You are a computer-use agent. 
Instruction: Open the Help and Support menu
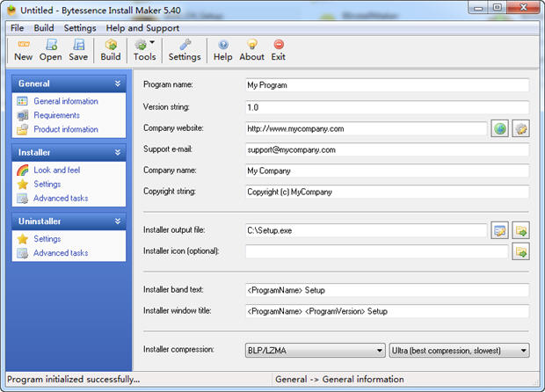[142, 28]
